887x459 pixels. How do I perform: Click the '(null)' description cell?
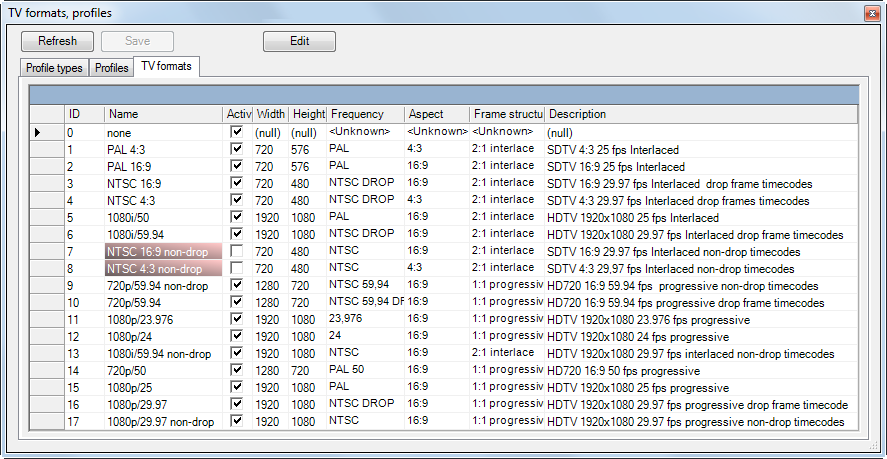[701, 133]
